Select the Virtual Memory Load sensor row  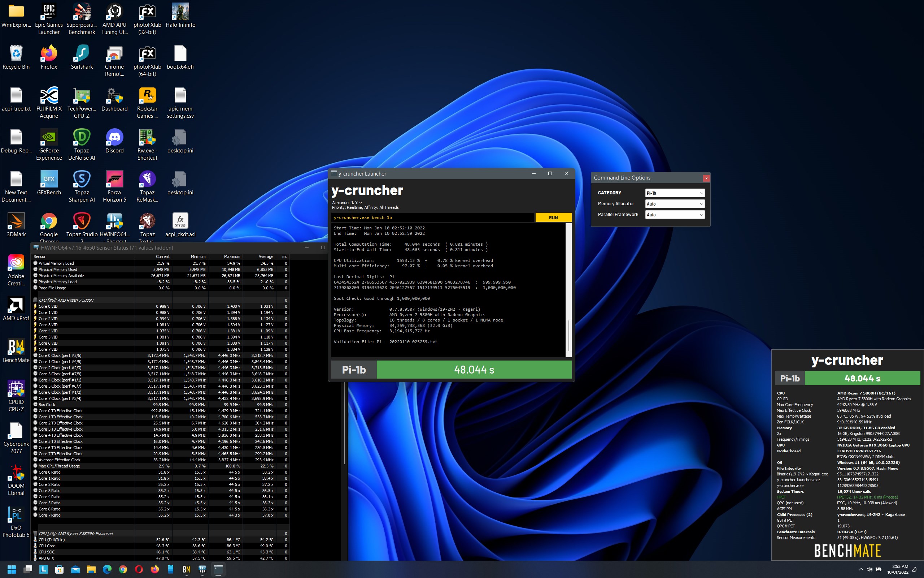coord(160,263)
